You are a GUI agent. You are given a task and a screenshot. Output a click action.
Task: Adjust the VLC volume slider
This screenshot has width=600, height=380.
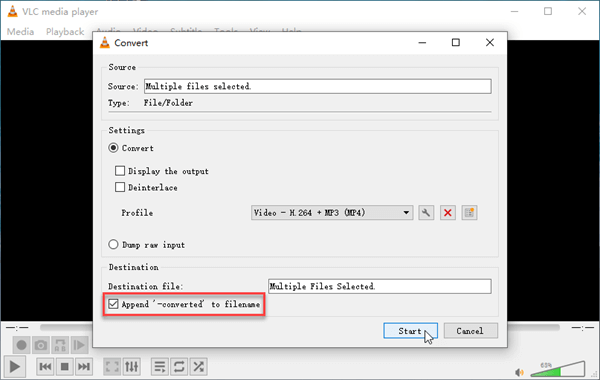(x=558, y=369)
